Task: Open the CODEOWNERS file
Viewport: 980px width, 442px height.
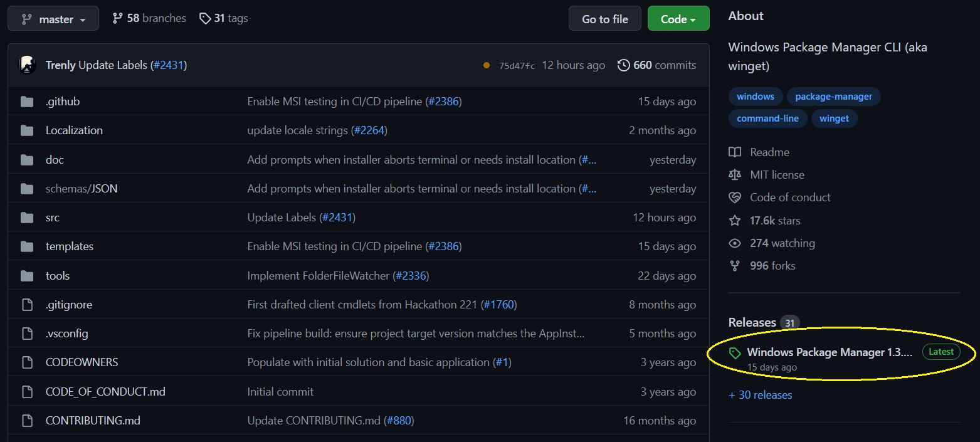Action: click(x=82, y=362)
